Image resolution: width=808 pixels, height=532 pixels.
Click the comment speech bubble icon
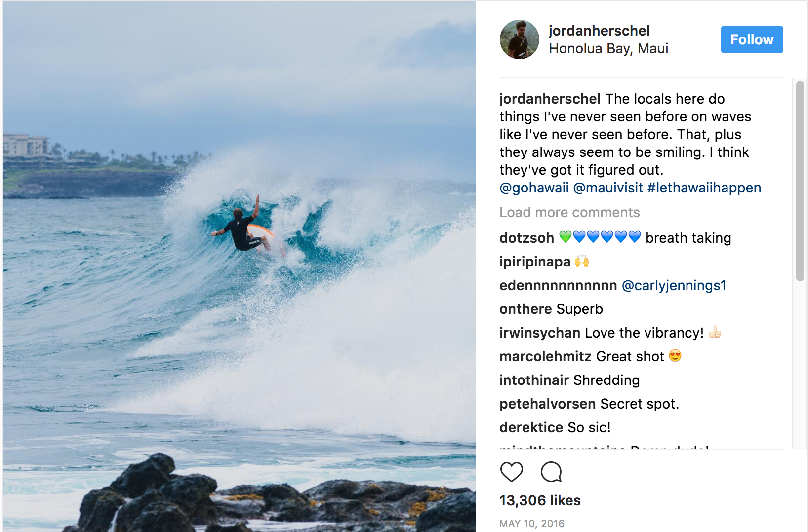tap(551, 472)
